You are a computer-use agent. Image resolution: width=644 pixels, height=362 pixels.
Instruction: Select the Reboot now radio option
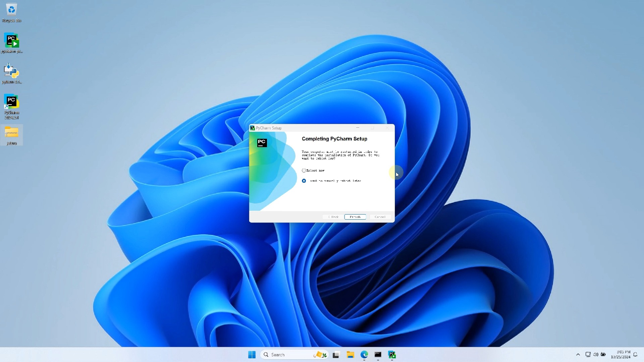(x=304, y=171)
